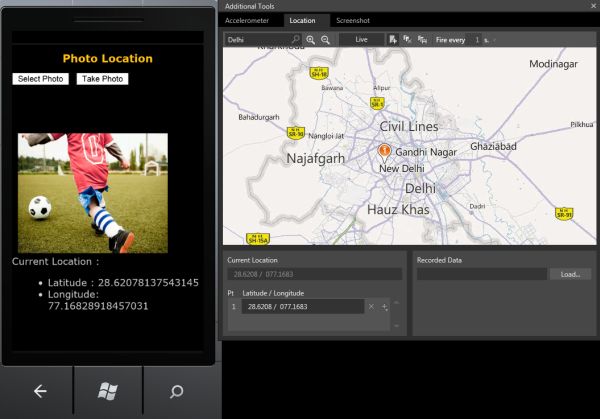The image size is (600, 419).
Task: Click the Load... button in Recorded Data
Action: click(571, 274)
